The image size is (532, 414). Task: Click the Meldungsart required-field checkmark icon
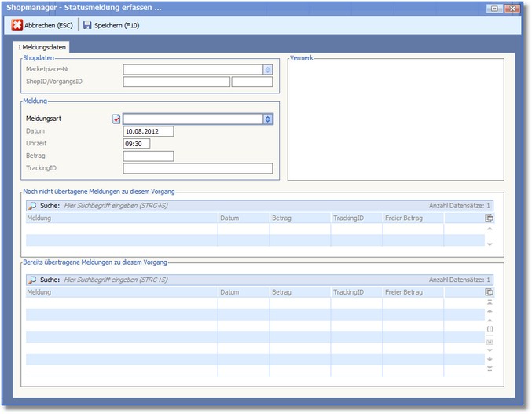117,119
